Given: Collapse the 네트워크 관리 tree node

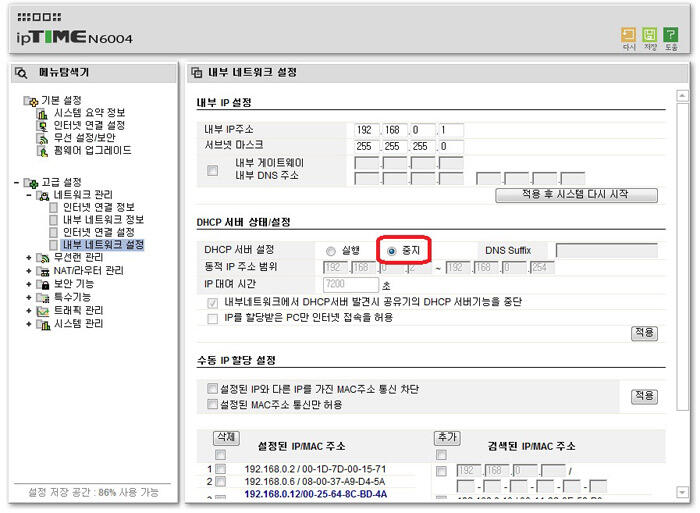Looking at the screenshot, I should click(x=29, y=195).
